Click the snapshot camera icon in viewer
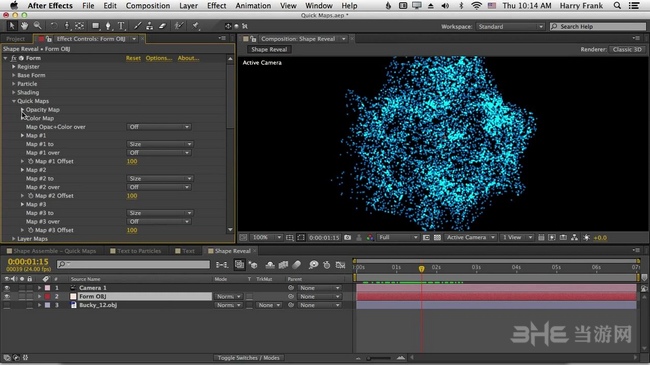This screenshot has width=650, height=365. (347, 238)
